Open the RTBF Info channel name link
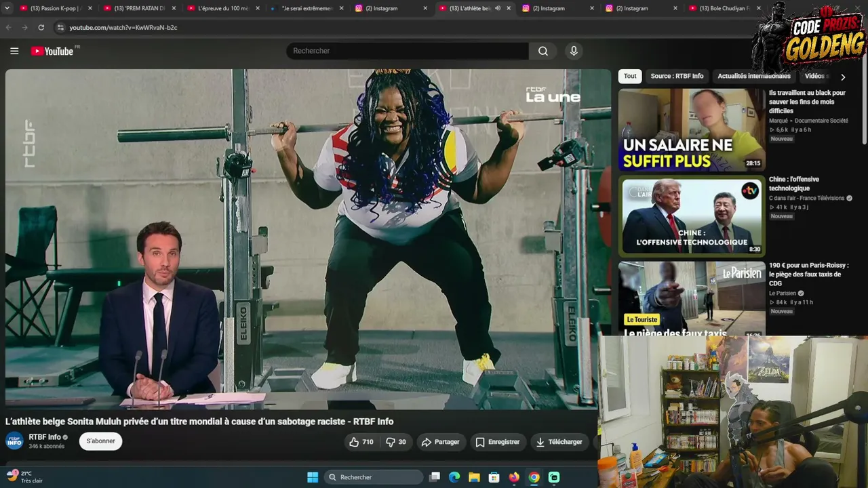 coord(45,437)
